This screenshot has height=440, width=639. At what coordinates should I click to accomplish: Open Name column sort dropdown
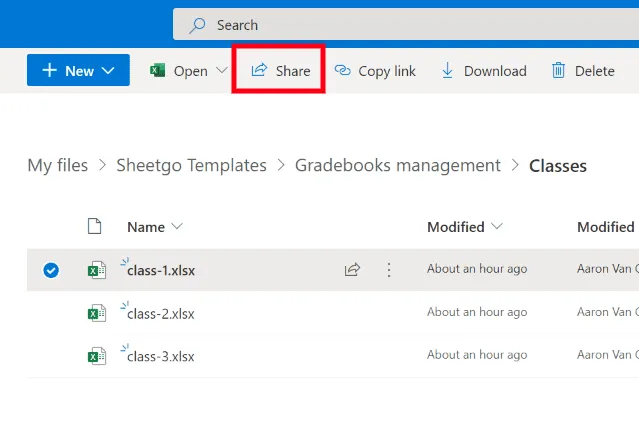coord(177,227)
